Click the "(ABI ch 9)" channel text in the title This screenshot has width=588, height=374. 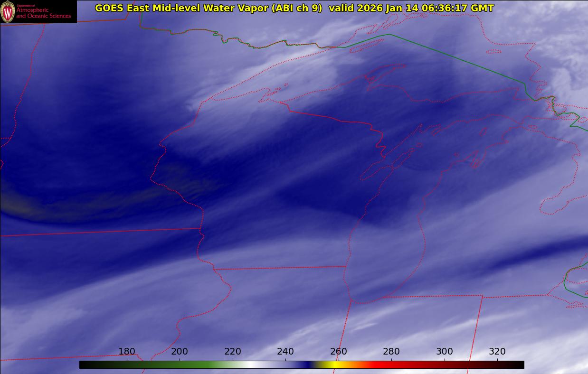[x=296, y=8]
